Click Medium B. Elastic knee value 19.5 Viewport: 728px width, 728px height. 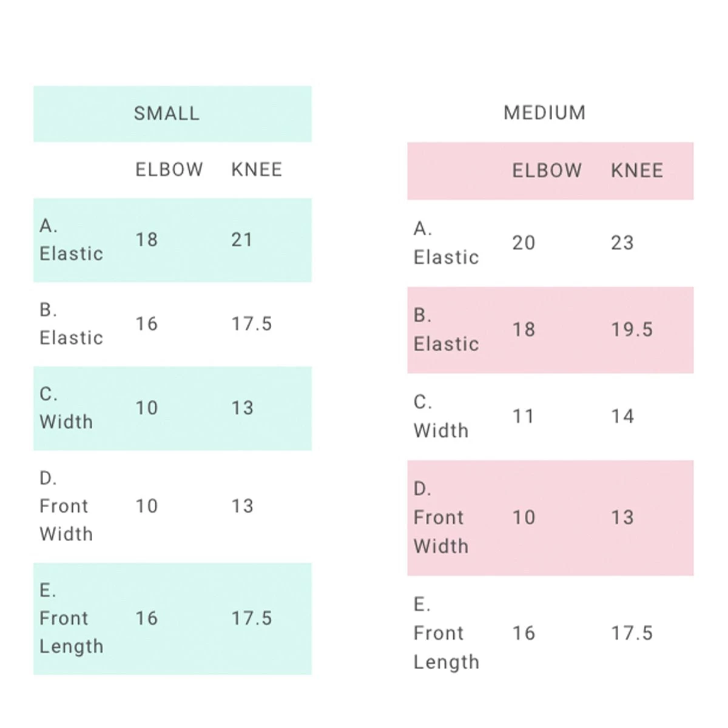point(632,329)
